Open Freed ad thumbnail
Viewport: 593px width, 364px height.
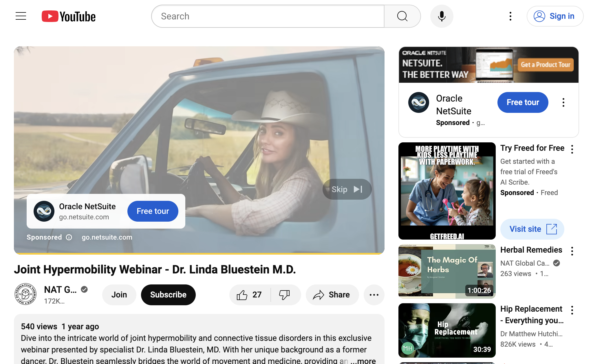coord(447,191)
